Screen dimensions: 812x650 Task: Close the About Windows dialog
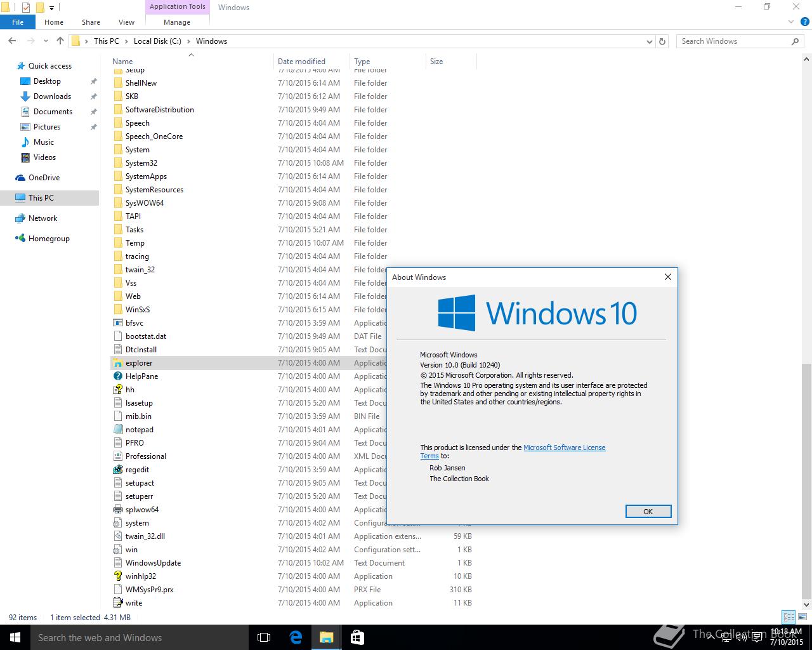pyautogui.click(x=667, y=277)
